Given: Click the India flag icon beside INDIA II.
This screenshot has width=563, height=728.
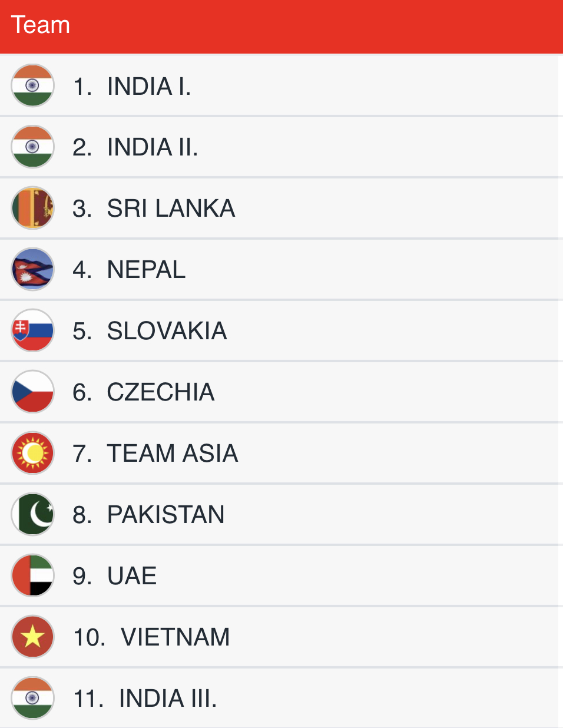Looking at the screenshot, I should [x=33, y=147].
